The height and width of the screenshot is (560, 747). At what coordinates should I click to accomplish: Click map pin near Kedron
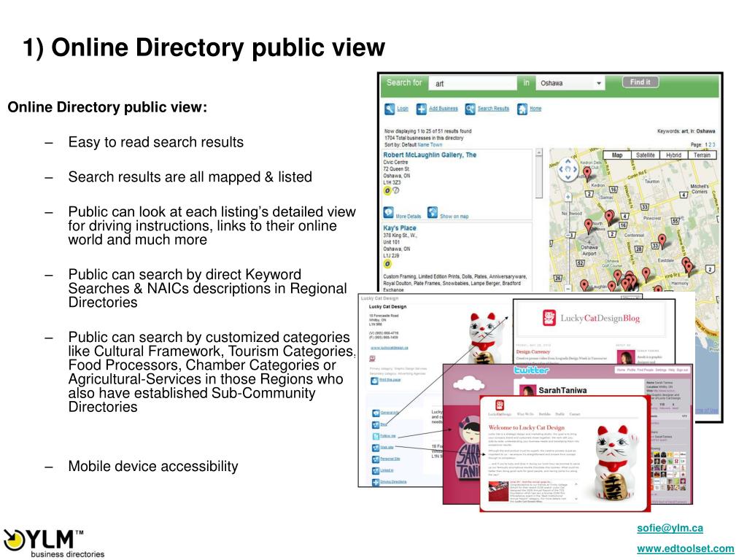587,173
